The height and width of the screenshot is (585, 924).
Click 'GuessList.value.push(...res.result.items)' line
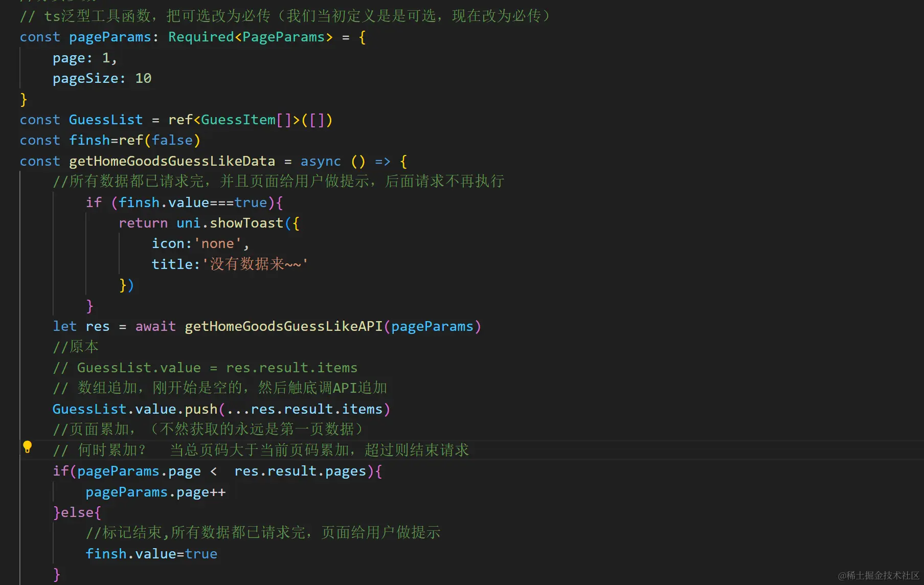(x=221, y=409)
